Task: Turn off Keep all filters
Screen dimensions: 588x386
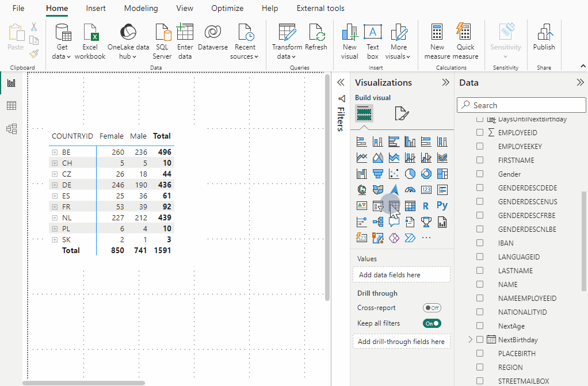Action: click(x=432, y=323)
